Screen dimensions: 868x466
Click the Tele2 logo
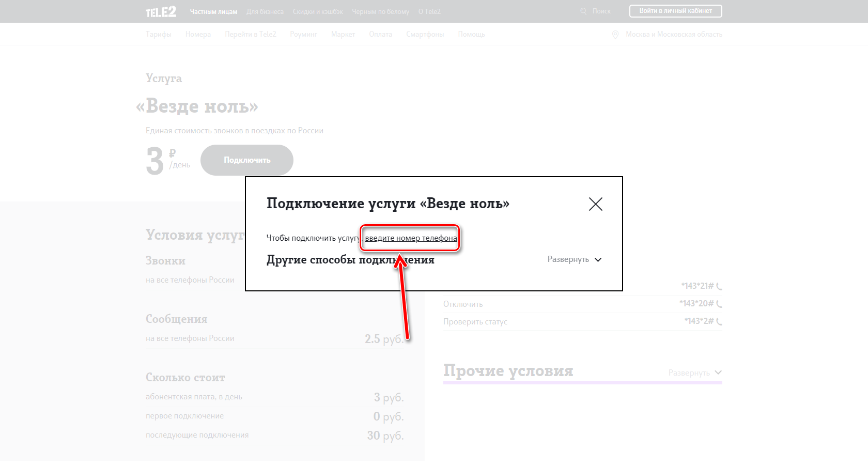coord(161,11)
